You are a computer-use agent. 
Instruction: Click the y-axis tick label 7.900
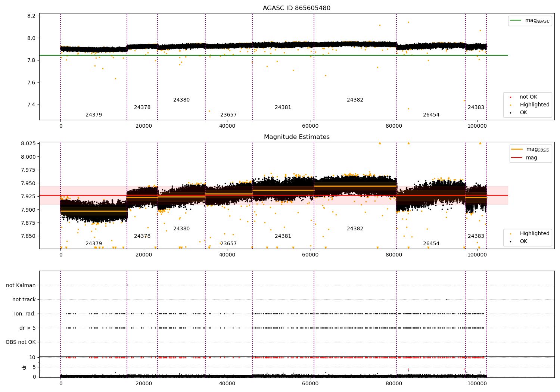coord(28,210)
